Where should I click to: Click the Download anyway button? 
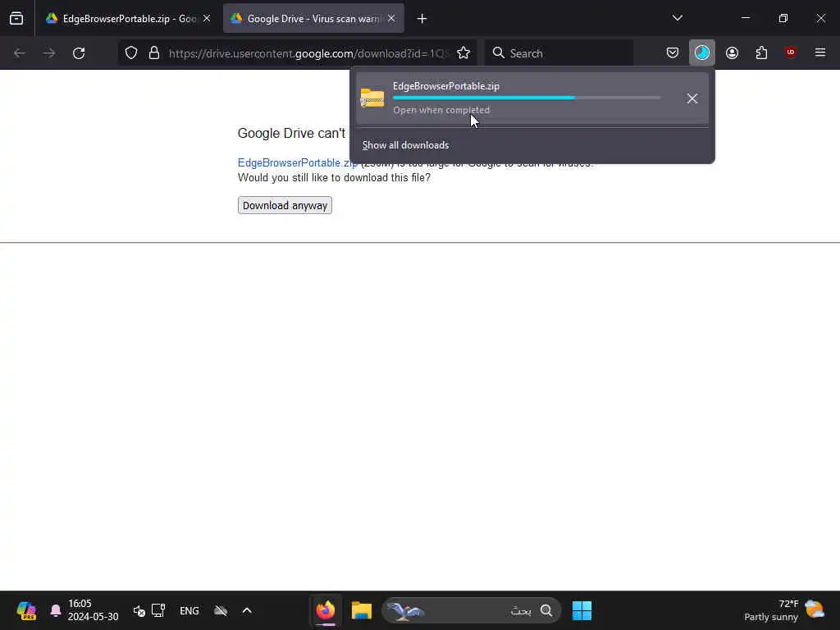[x=285, y=205]
